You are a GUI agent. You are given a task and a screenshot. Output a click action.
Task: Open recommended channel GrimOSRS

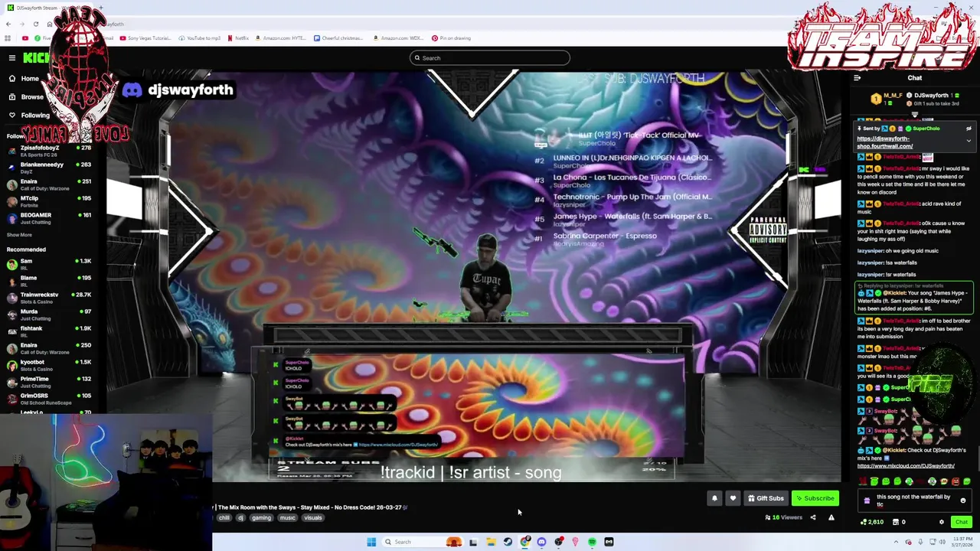[x=48, y=399]
